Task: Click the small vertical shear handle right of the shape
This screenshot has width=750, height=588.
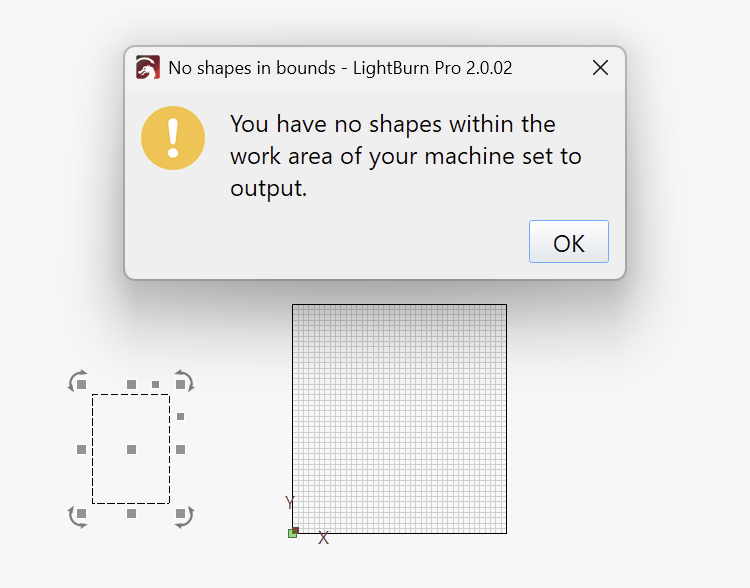Action: pyautogui.click(x=180, y=416)
